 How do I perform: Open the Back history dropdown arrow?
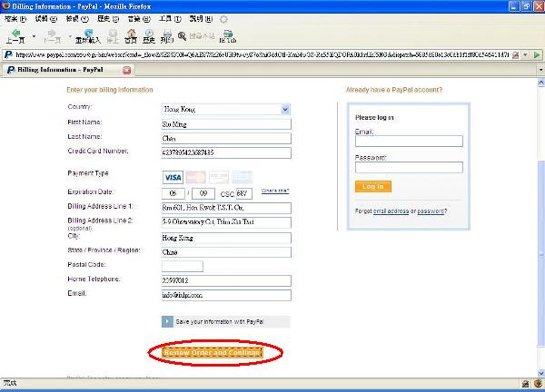click(x=34, y=36)
